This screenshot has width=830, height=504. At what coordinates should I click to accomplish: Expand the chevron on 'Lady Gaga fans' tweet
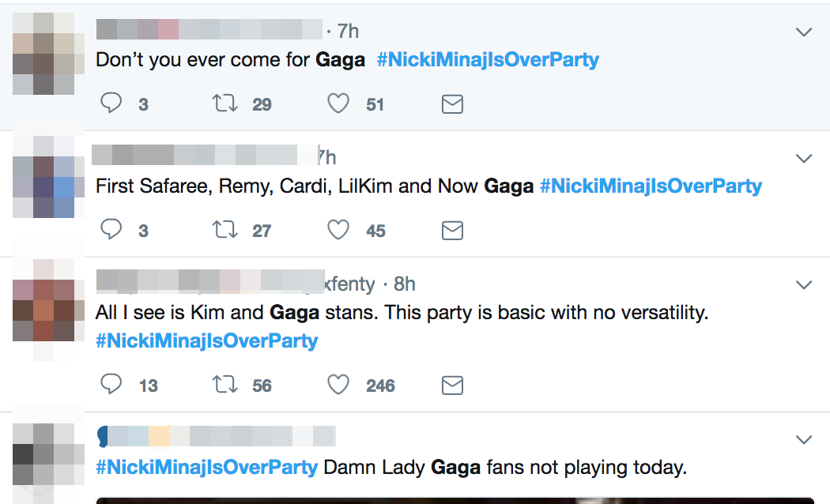point(804,440)
